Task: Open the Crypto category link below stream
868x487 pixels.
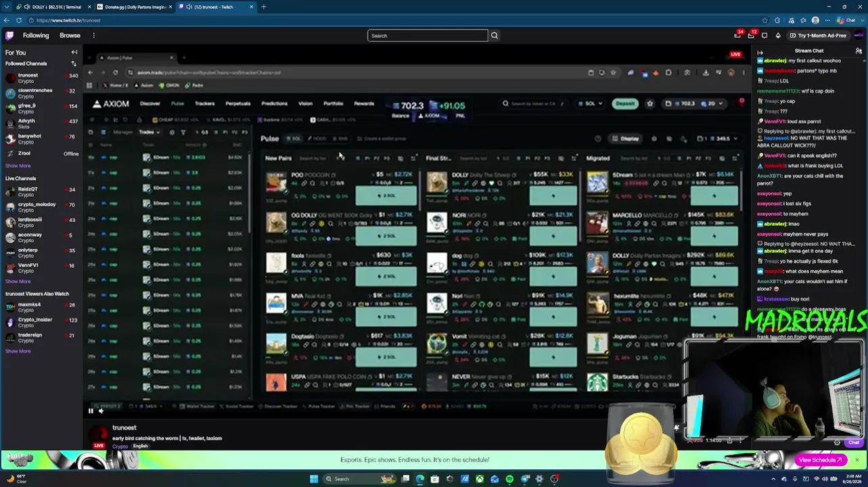Action: pos(120,446)
